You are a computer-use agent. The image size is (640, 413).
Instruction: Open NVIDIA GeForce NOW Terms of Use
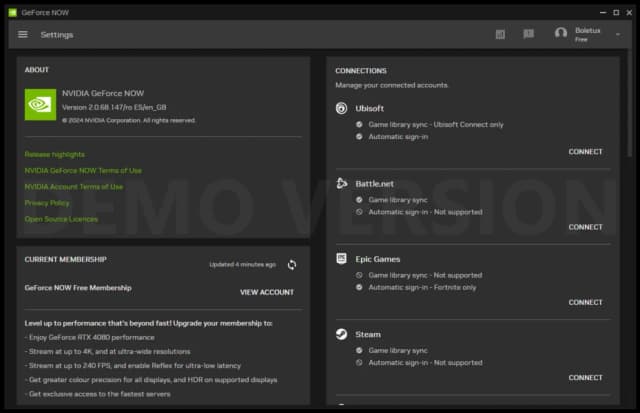[83, 171]
